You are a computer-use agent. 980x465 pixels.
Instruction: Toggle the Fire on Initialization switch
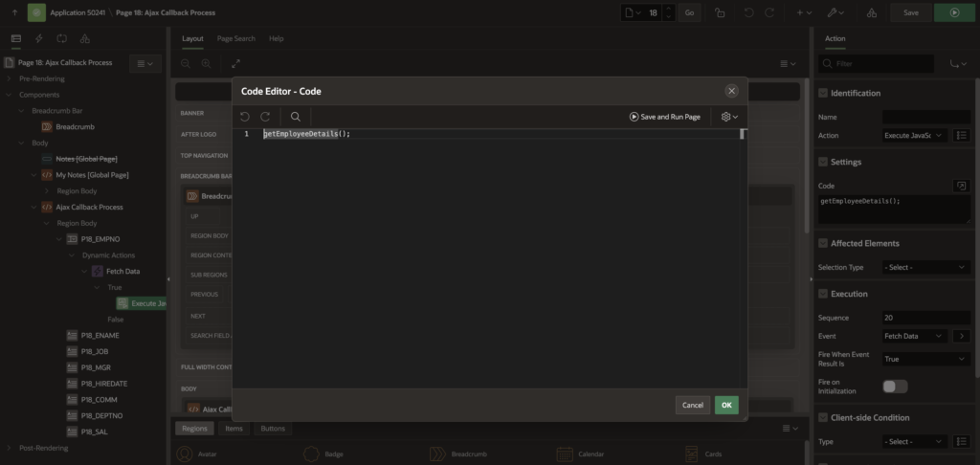click(895, 387)
